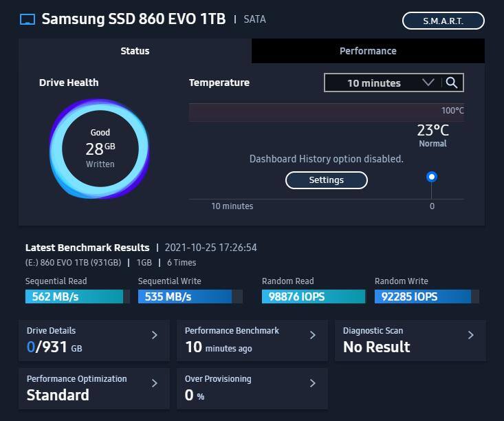Open Performance Optimization arrow
Image resolution: width=504 pixels, height=421 pixels.
(155, 383)
